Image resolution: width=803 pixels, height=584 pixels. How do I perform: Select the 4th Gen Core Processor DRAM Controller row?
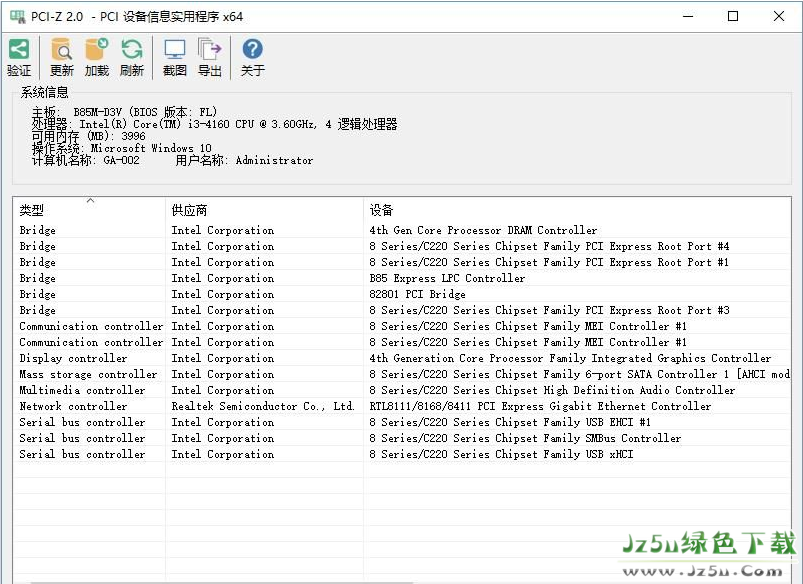402,230
